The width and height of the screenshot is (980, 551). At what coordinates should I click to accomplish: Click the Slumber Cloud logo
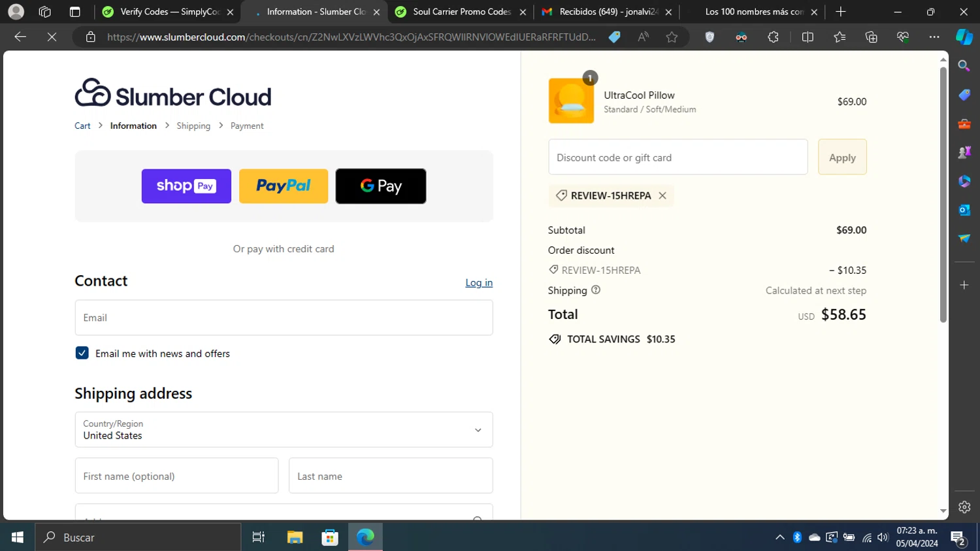(x=173, y=93)
